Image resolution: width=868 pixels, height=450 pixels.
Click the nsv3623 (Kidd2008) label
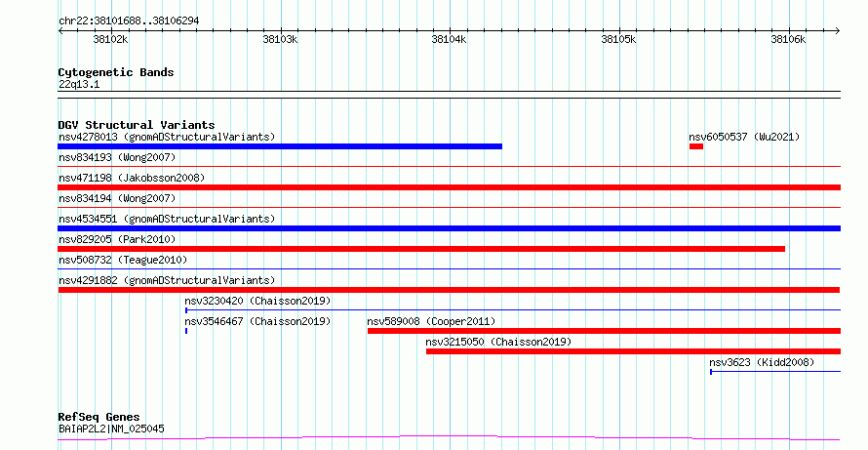pos(762,362)
